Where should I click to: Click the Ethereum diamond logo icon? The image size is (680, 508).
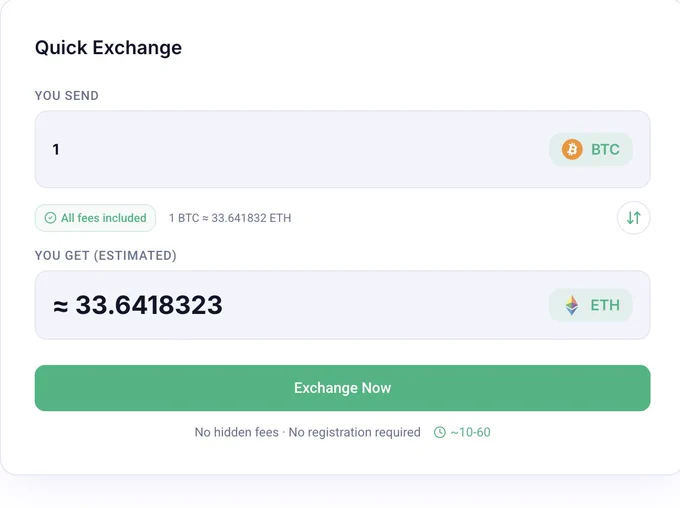[x=572, y=305]
